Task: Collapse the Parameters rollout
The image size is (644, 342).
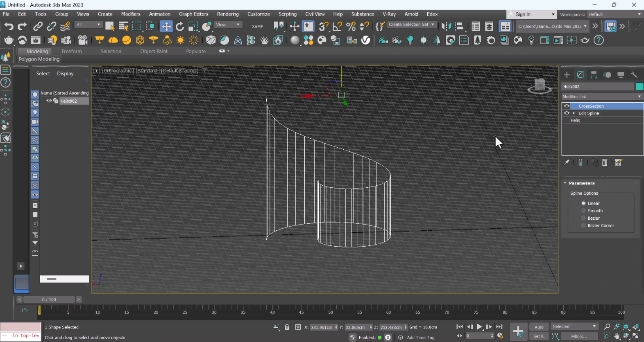Action: [565, 183]
